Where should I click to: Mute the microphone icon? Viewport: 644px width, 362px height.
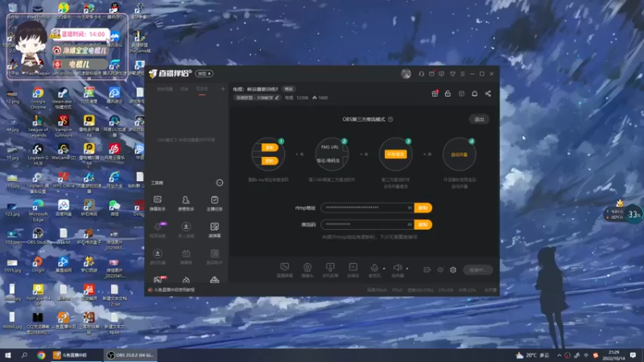click(374, 268)
